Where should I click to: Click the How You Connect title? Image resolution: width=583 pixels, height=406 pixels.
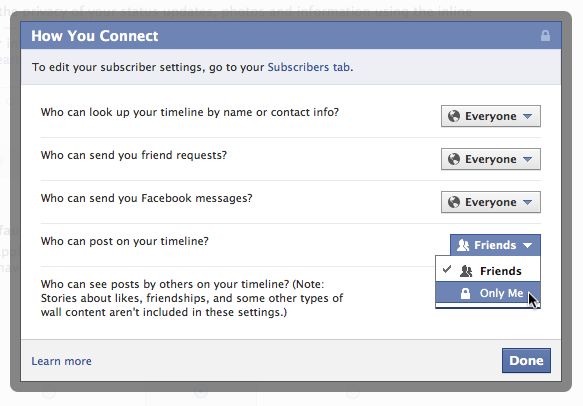click(95, 36)
